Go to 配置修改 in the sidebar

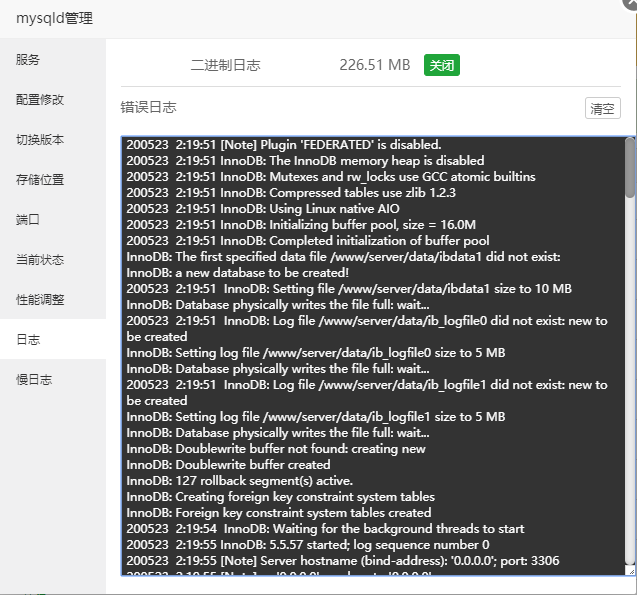(40, 100)
